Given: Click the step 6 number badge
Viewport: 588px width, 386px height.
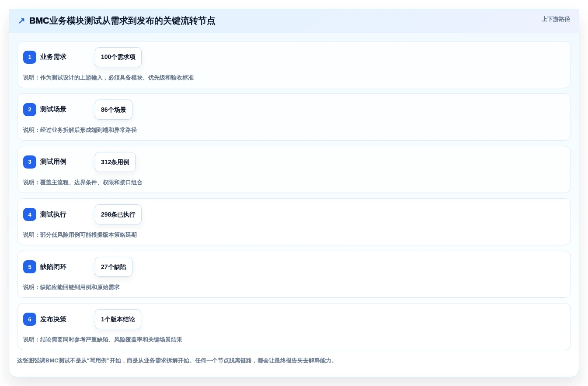Looking at the screenshot, I should tap(30, 319).
